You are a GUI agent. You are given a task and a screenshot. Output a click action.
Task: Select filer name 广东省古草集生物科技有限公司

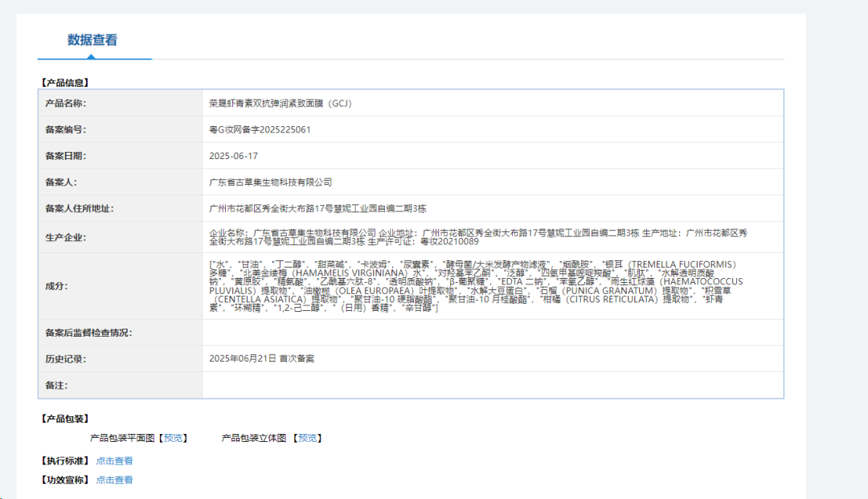[x=270, y=182]
